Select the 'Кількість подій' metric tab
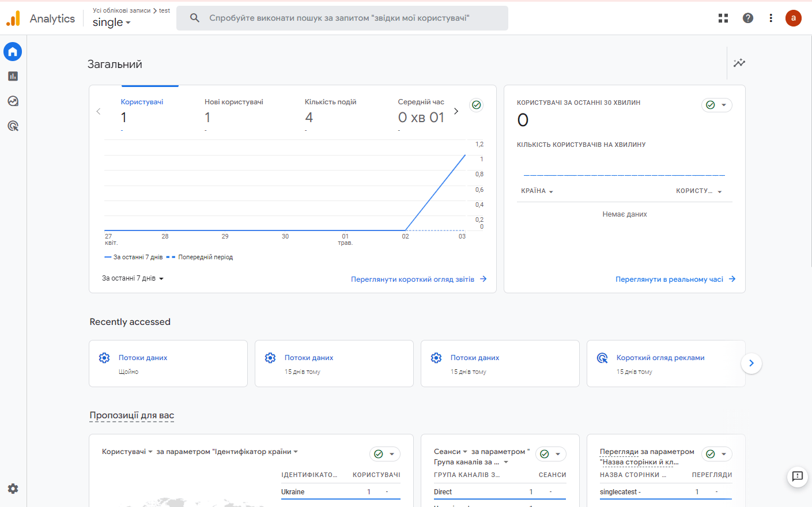The image size is (812, 507). pos(330,102)
